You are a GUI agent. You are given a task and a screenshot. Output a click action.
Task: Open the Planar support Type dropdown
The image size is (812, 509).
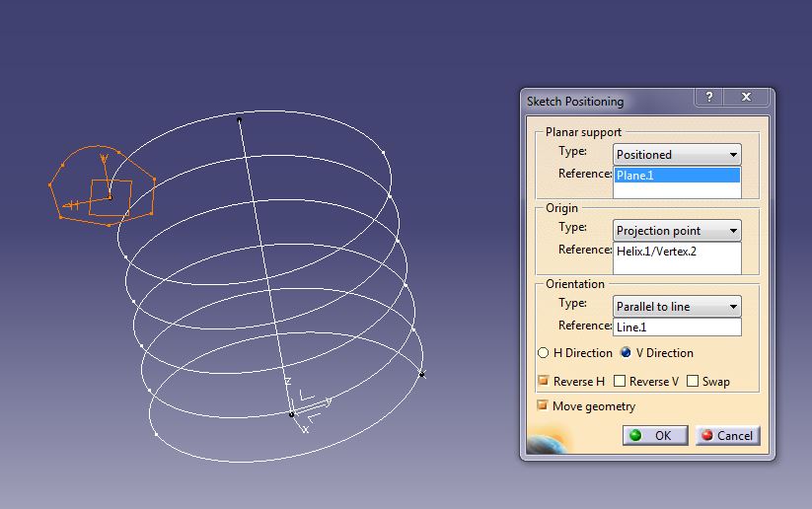click(677, 154)
